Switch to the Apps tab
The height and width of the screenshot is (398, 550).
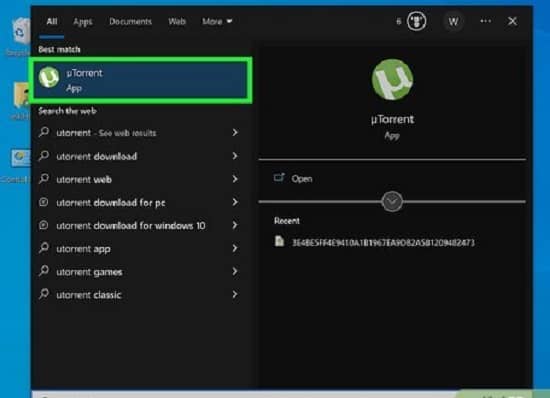pos(83,22)
